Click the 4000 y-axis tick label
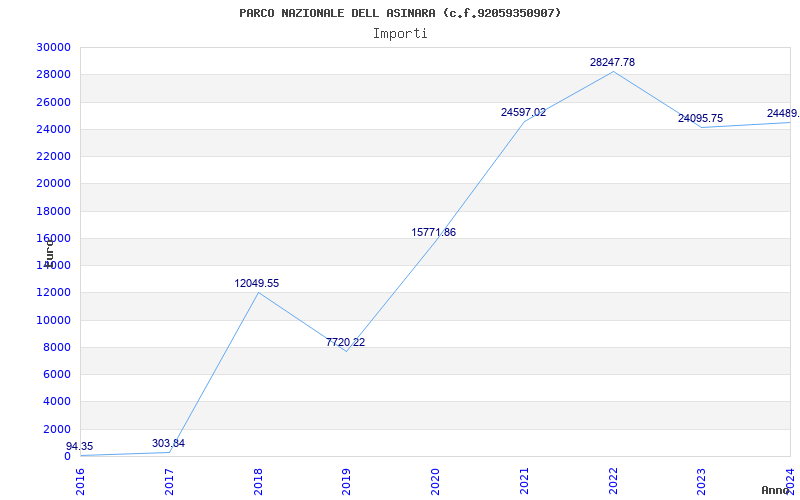 56,402
